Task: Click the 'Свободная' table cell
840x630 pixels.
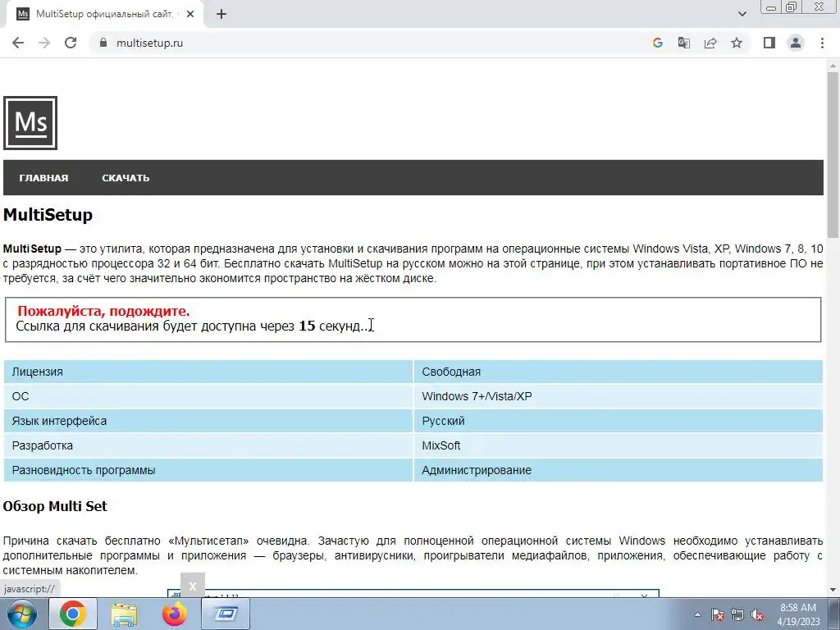Action: (619, 372)
